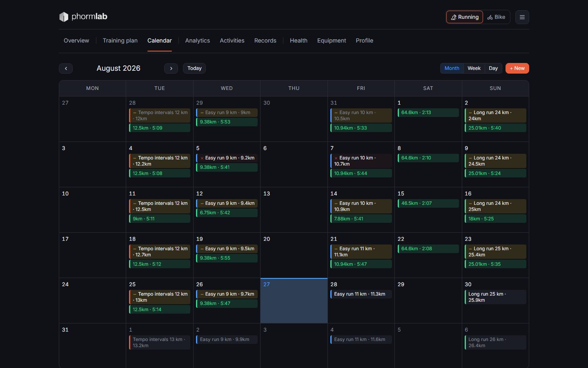Open the Health tab

tap(298, 40)
